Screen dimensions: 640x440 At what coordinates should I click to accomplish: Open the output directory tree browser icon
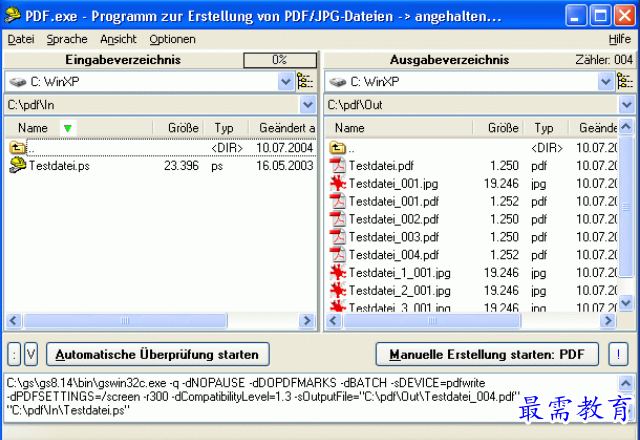[x=625, y=81]
